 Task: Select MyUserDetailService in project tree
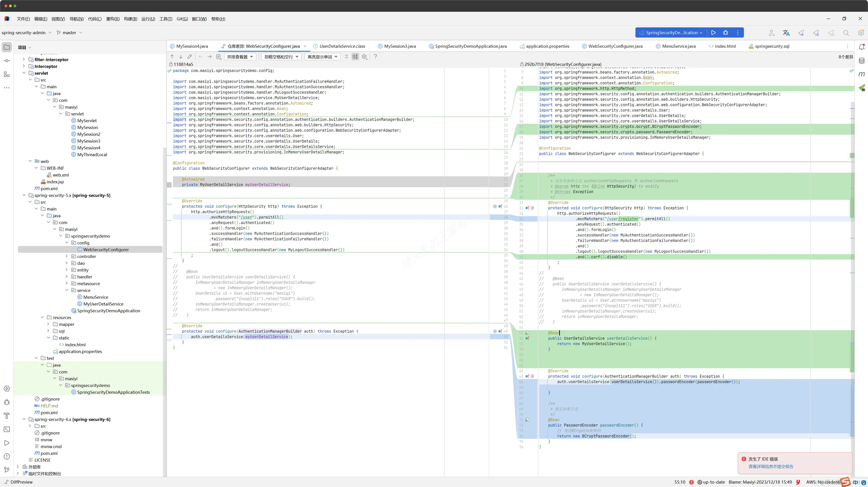click(x=103, y=304)
